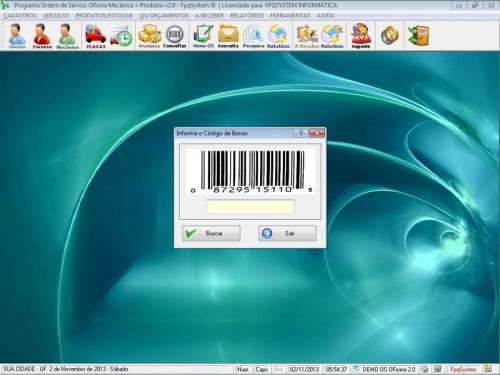Screen dimensions: 500x375
Task: Open the vehicle schedule clock icon
Action: point(121,36)
